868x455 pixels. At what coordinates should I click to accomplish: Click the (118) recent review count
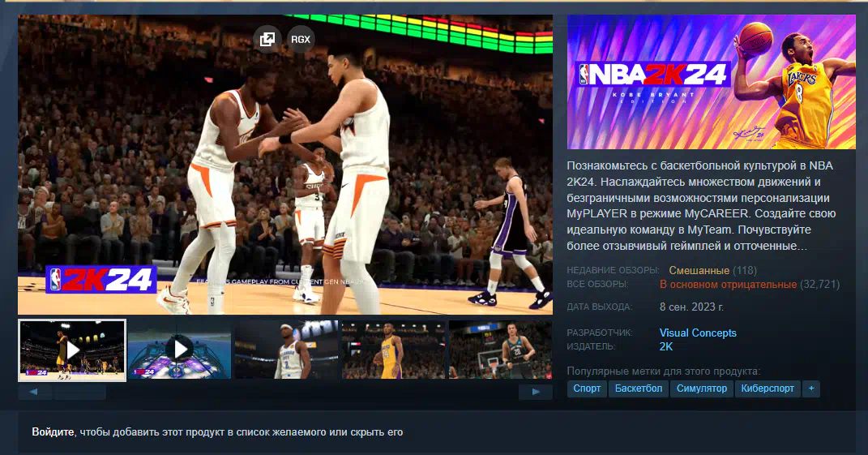745,270
